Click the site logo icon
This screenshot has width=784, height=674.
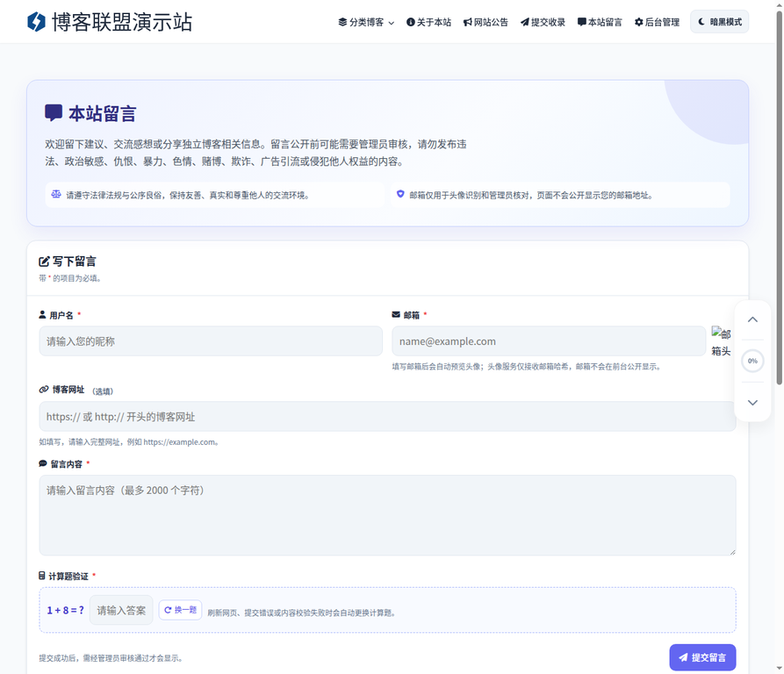(x=36, y=21)
